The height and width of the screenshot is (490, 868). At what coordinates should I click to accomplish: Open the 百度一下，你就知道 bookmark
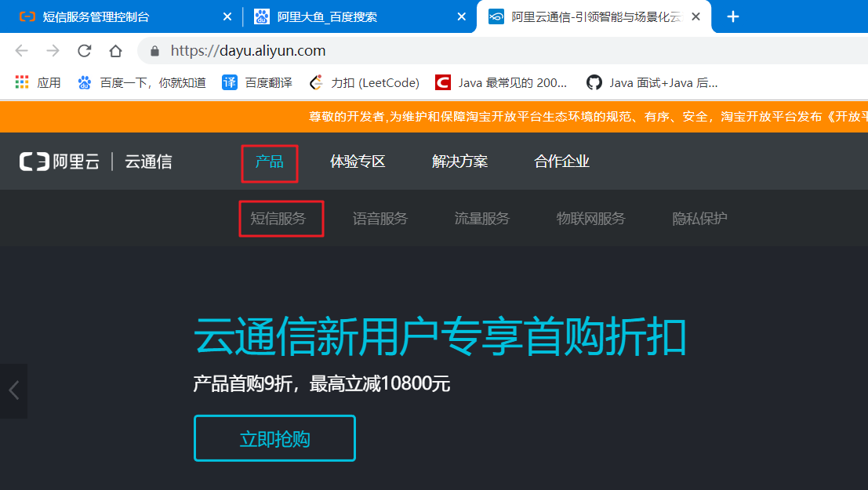point(142,82)
